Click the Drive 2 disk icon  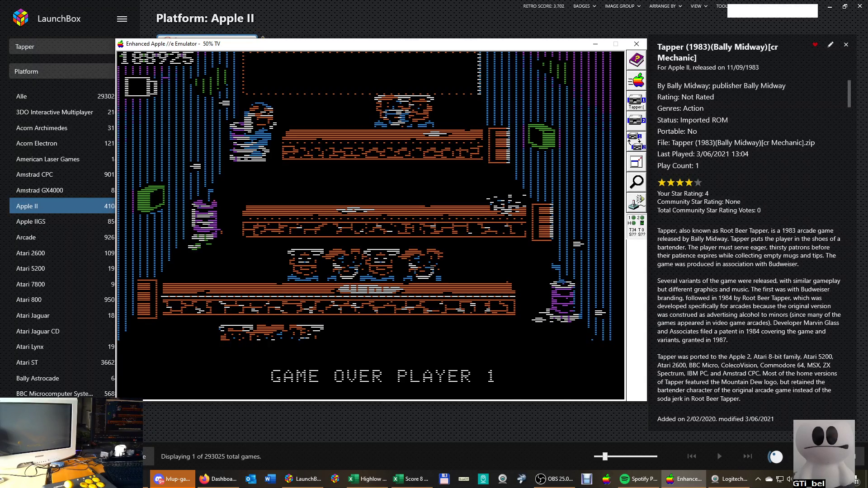[636, 121]
